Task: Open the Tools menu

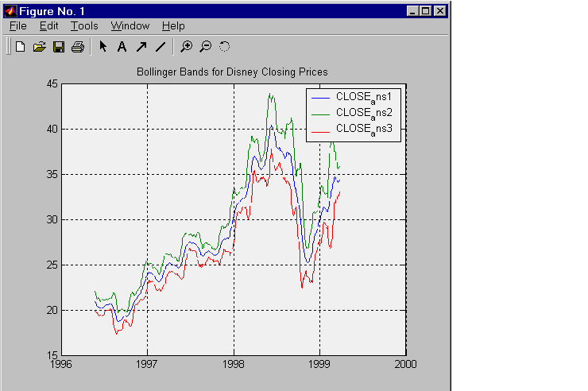Action: pyautogui.click(x=84, y=26)
